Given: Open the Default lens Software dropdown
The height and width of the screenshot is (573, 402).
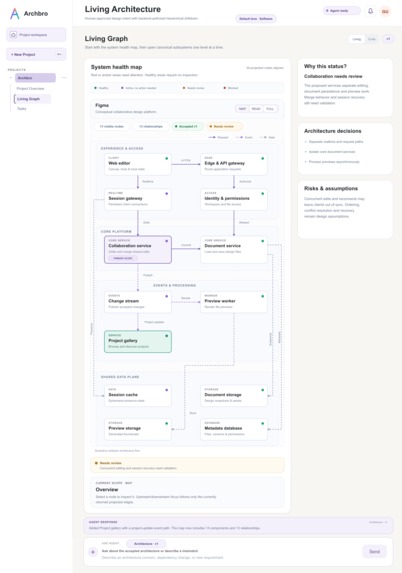Looking at the screenshot, I should pyautogui.click(x=256, y=19).
